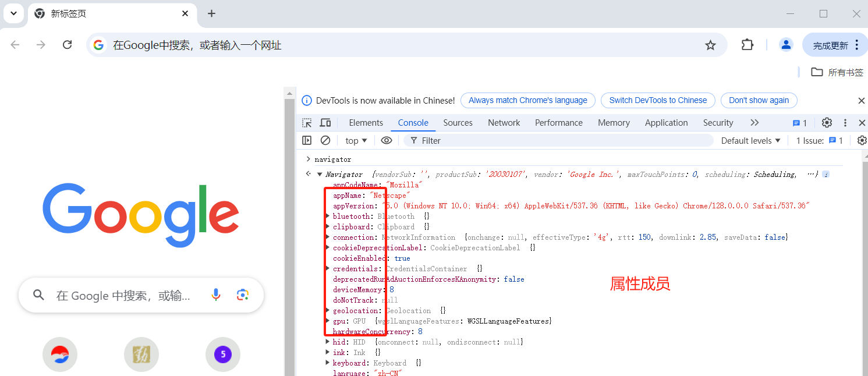Expand the ink property
The width and height of the screenshot is (868, 376).
point(327,353)
